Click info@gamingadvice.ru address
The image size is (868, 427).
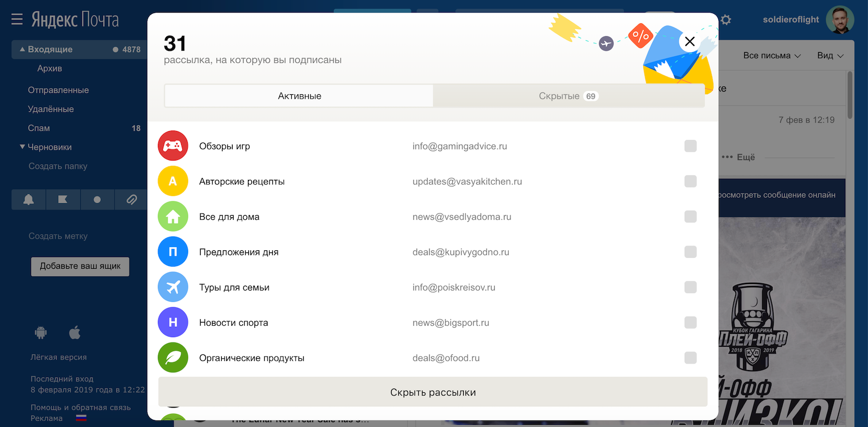tap(459, 146)
